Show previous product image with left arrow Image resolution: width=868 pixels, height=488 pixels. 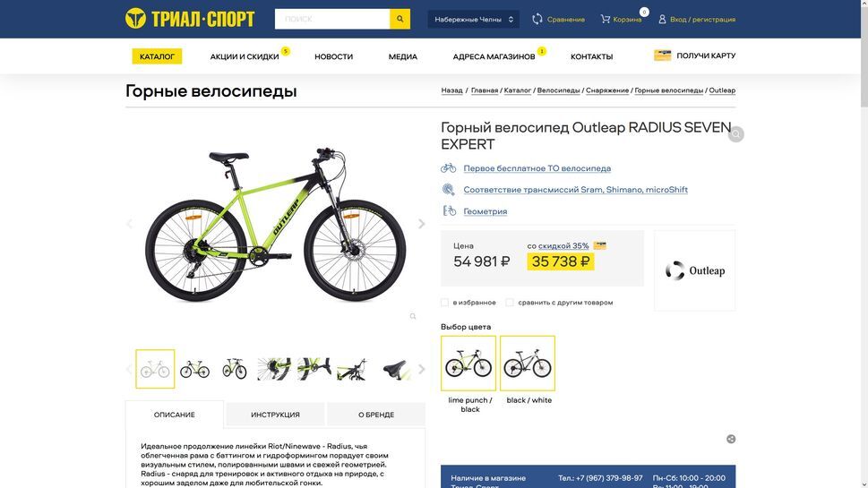tap(129, 224)
